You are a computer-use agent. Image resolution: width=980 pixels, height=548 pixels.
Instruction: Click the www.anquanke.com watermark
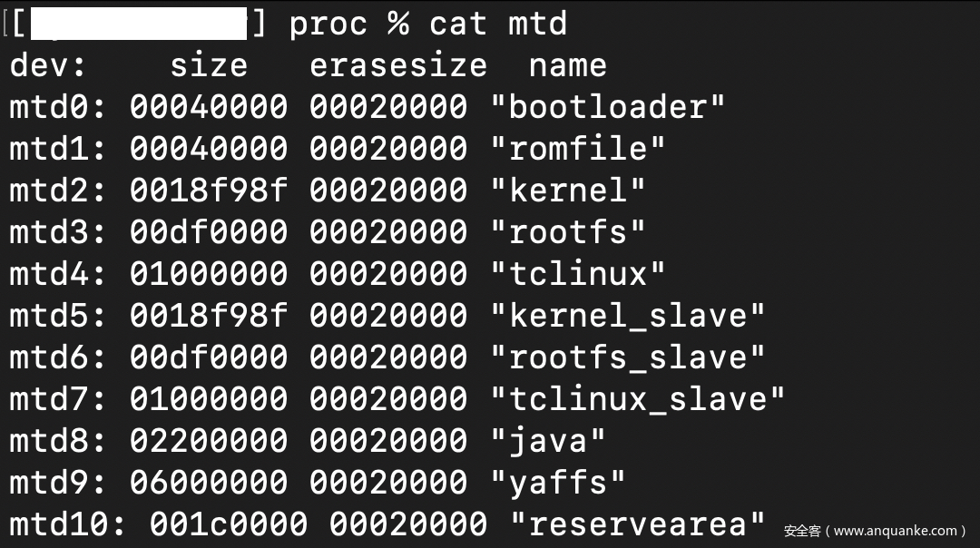(875, 531)
